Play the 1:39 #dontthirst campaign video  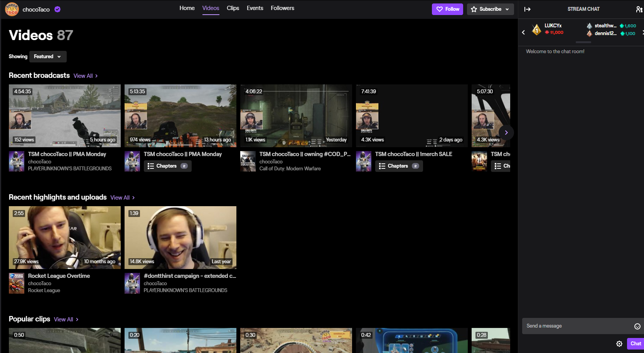pos(180,237)
